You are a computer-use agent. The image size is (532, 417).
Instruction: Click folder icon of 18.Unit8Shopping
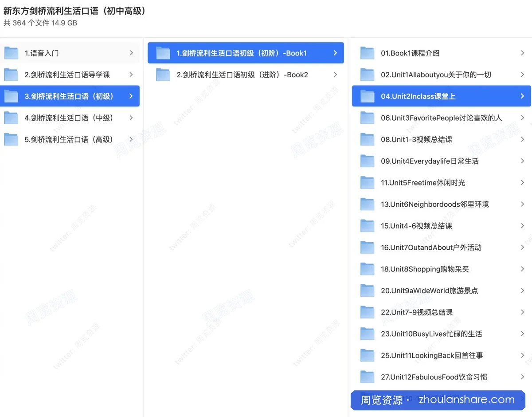tap(368, 269)
